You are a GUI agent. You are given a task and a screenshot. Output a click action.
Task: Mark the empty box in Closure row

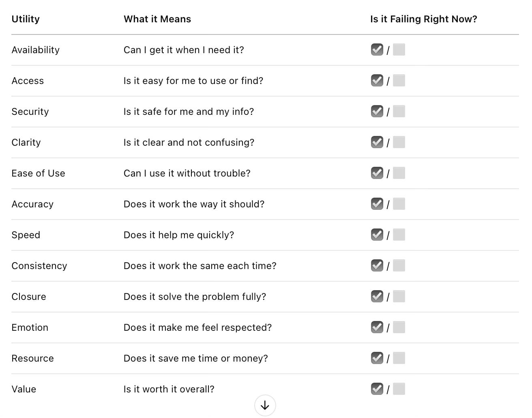[399, 296]
